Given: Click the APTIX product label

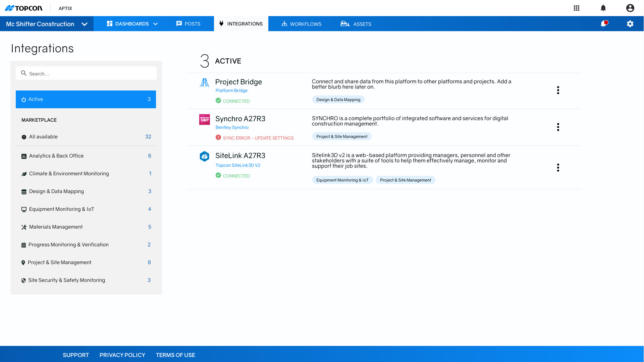Looking at the screenshot, I should [65, 8].
